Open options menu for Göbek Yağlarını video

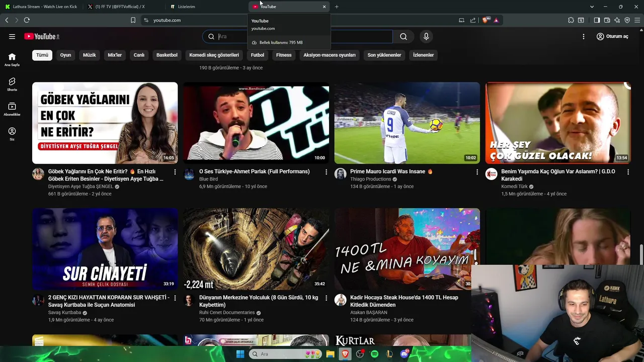pos(175,172)
